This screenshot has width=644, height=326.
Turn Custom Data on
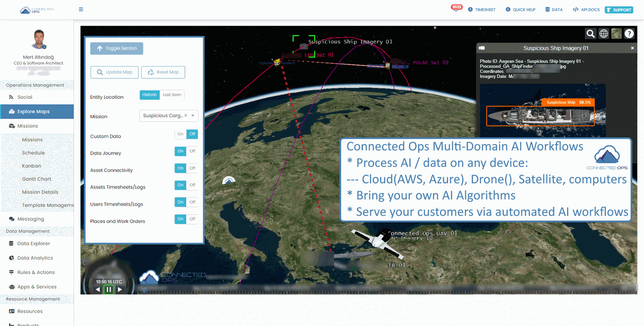point(180,134)
